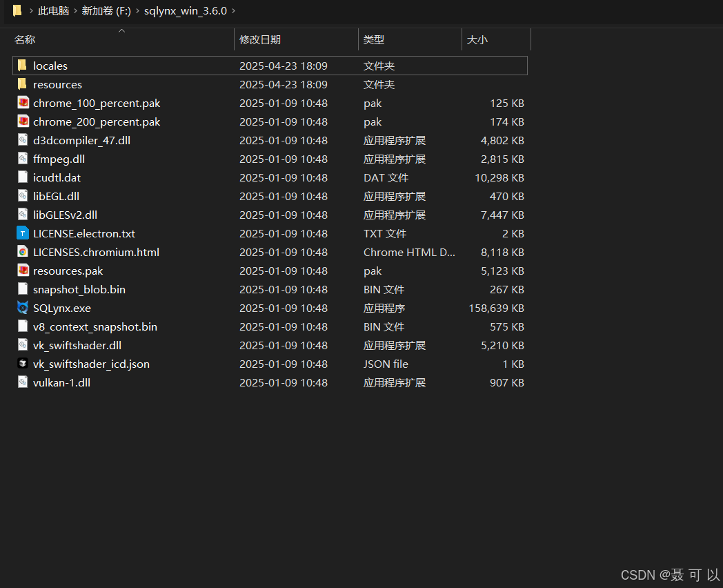Expand the chevron after sqlynx_win_3.6.0
This screenshot has width=723, height=588.
tap(234, 10)
